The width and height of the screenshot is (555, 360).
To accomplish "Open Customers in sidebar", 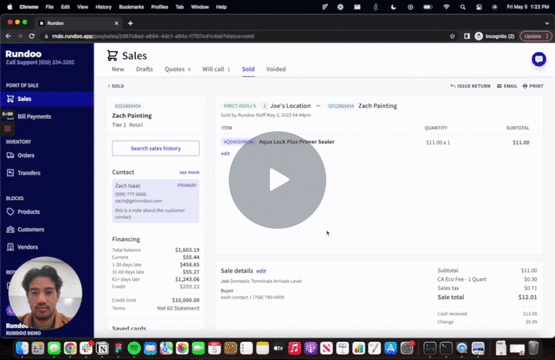I will tap(30, 229).
